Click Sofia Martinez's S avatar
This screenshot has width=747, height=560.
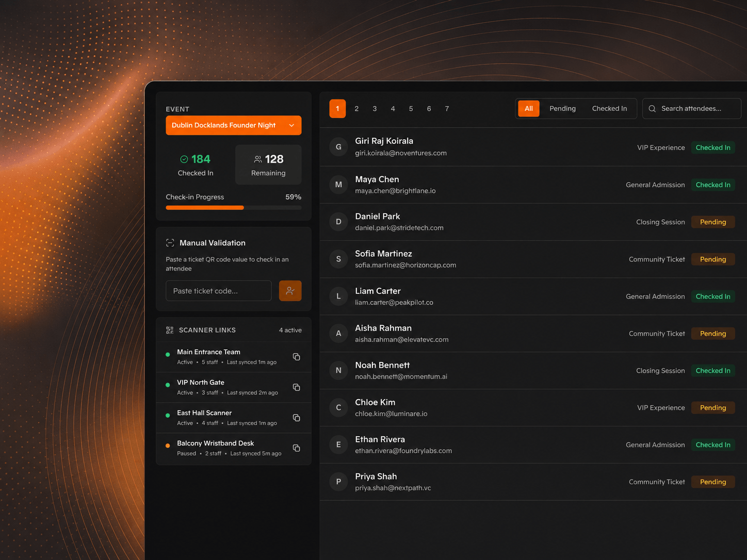pyautogui.click(x=338, y=259)
